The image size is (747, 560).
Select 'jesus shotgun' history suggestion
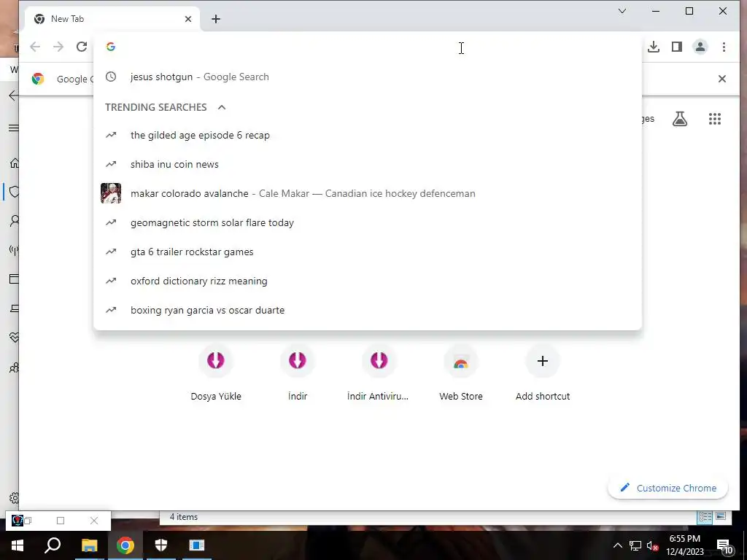pyautogui.click(x=368, y=77)
